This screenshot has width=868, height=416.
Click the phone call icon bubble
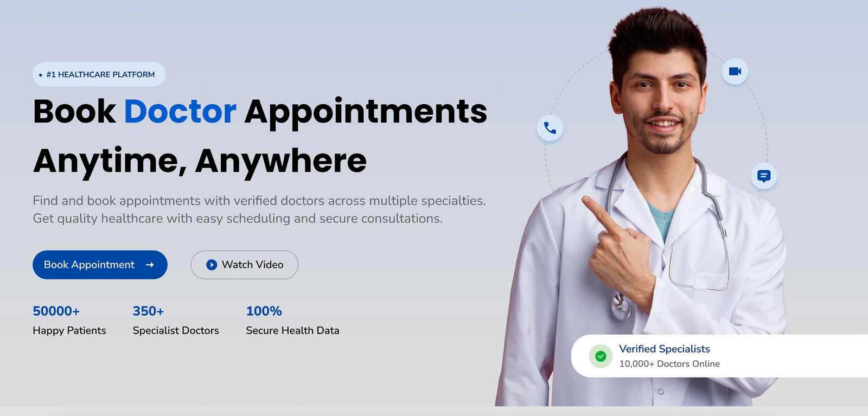pos(550,128)
